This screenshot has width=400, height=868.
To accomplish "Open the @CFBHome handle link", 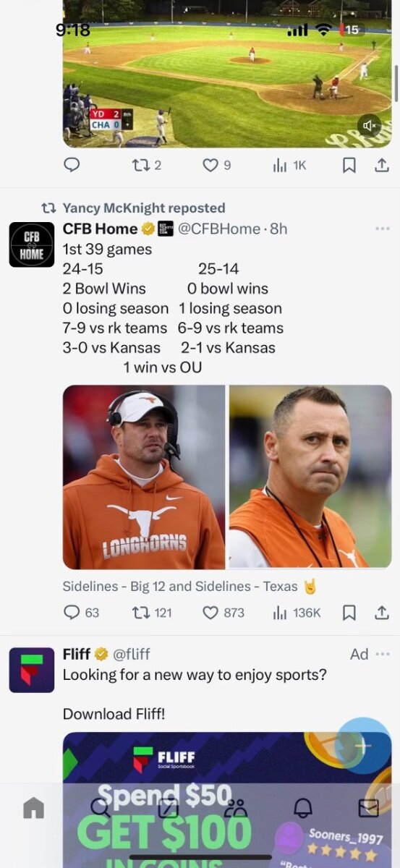I will point(218,229).
